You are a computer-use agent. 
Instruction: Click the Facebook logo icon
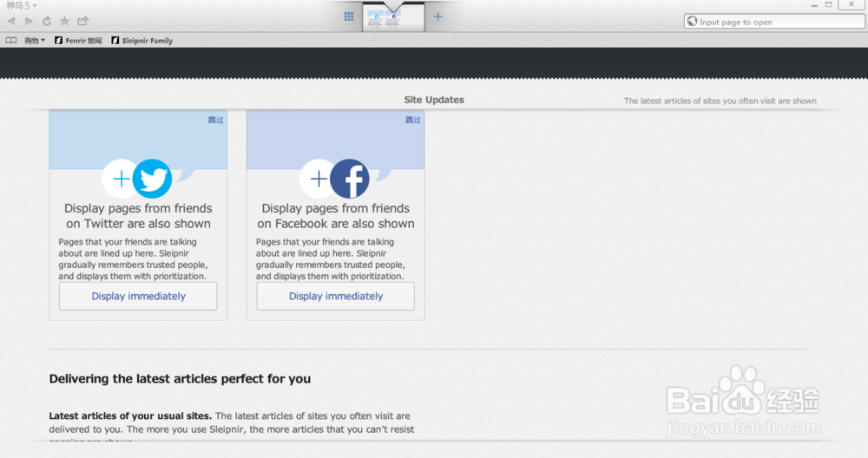350,180
